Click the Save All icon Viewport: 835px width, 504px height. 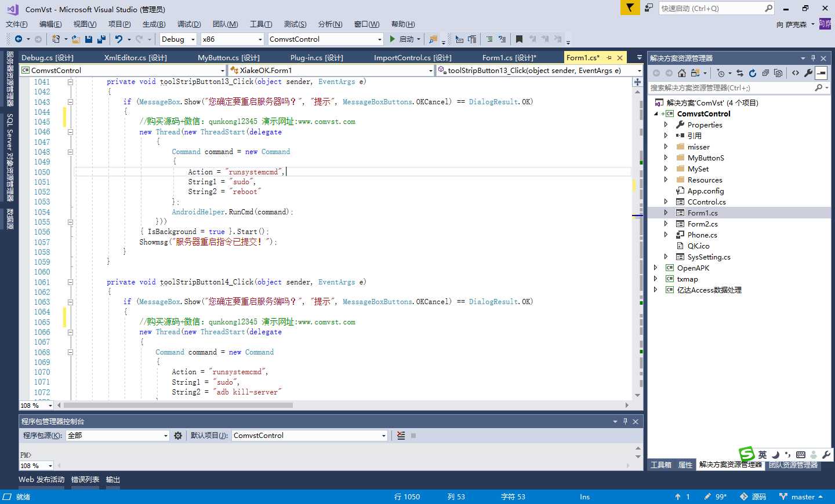(101, 39)
